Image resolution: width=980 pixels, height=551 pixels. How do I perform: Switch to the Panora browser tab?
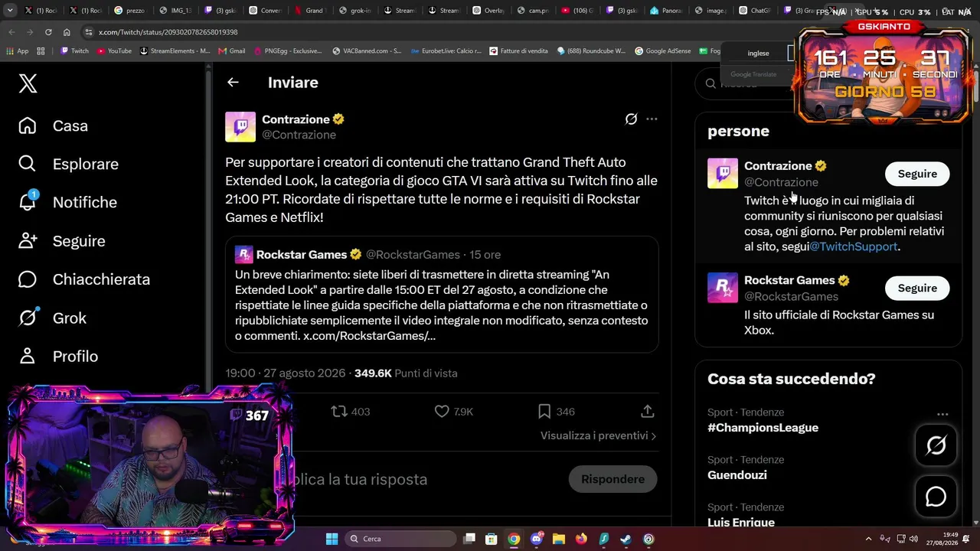665,11
